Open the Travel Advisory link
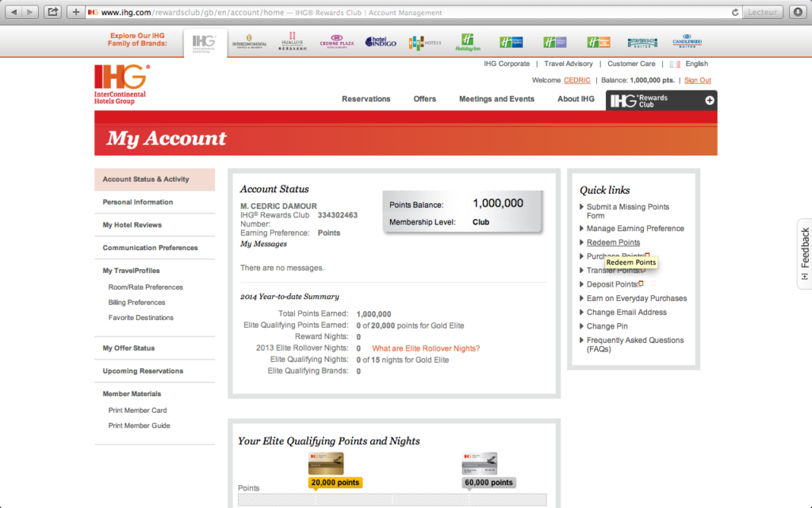The image size is (812, 508). [568, 63]
